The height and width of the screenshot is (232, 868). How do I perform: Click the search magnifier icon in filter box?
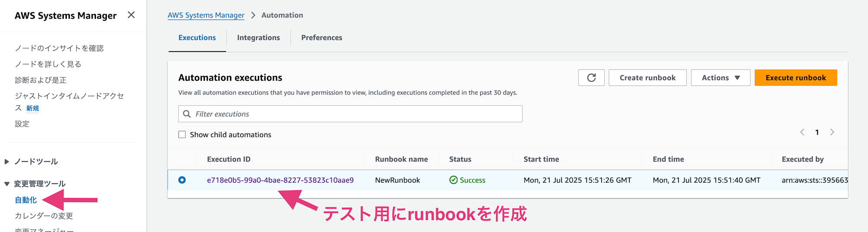tap(187, 114)
